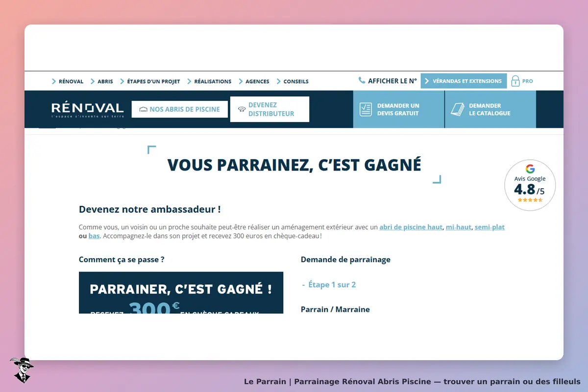Open the CONSEILS menu item
The width and height of the screenshot is (588, 392).
pos(296,81)
